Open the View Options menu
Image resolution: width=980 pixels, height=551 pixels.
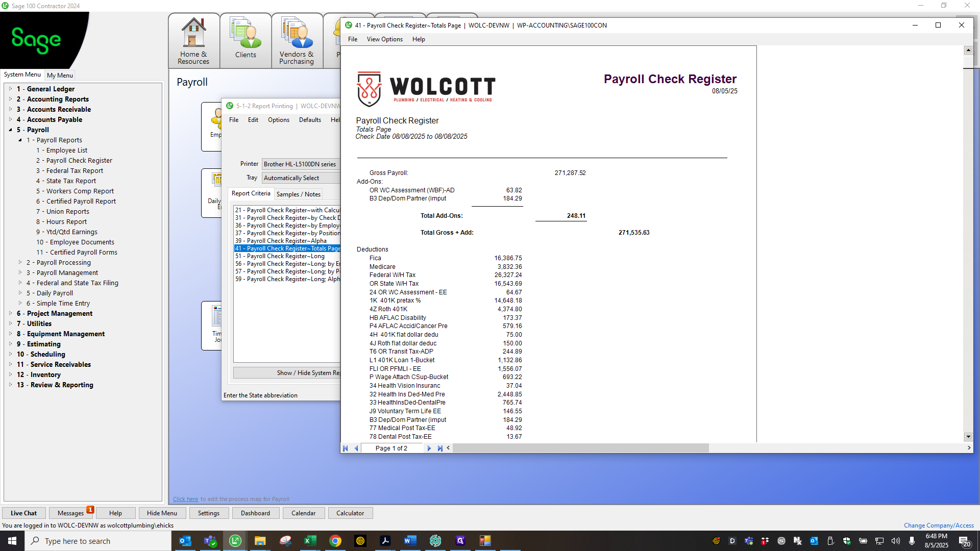384,39
